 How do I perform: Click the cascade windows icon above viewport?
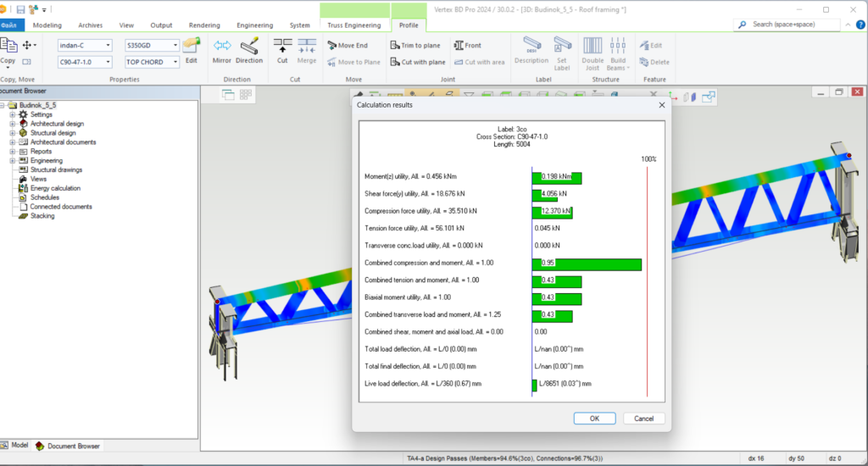[x=227, y=95]
